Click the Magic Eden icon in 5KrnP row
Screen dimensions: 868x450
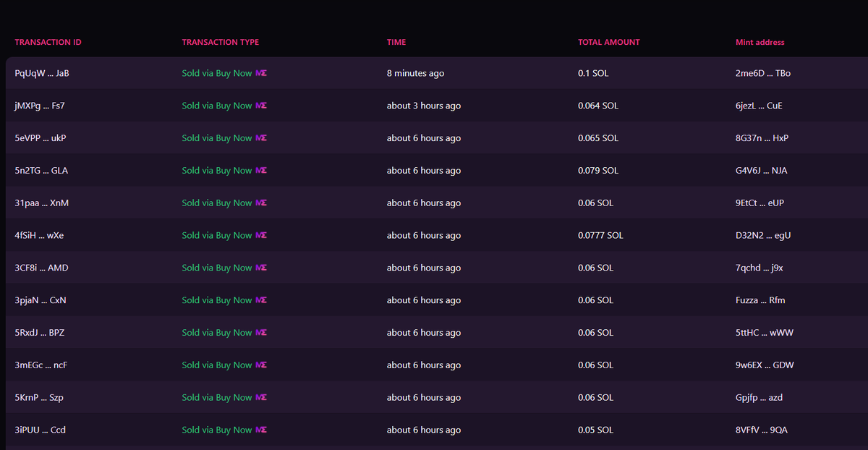pos(261,398)
